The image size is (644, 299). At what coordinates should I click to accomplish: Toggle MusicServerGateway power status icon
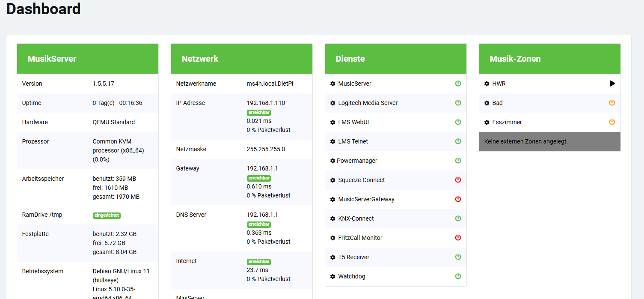pyautogui.click(x=458, y=199)
